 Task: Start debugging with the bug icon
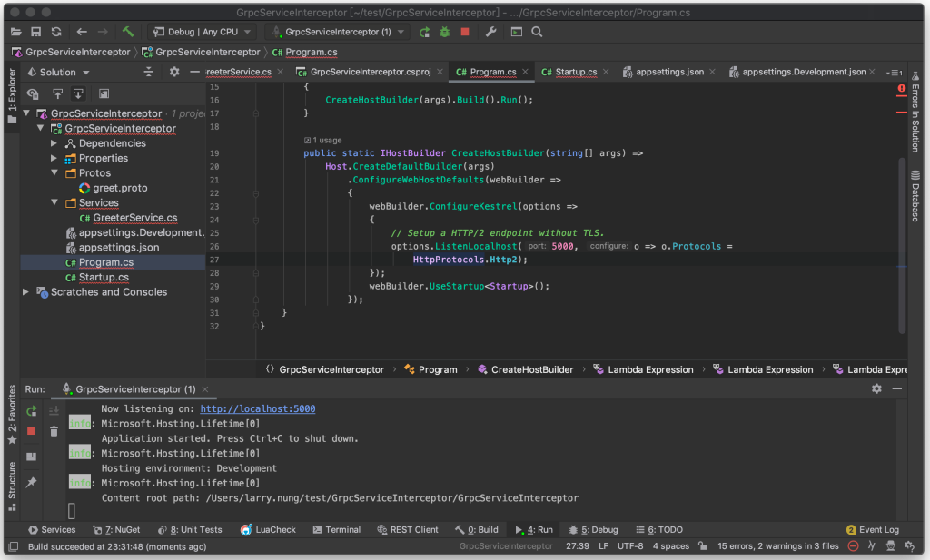[x=444, y=32]
